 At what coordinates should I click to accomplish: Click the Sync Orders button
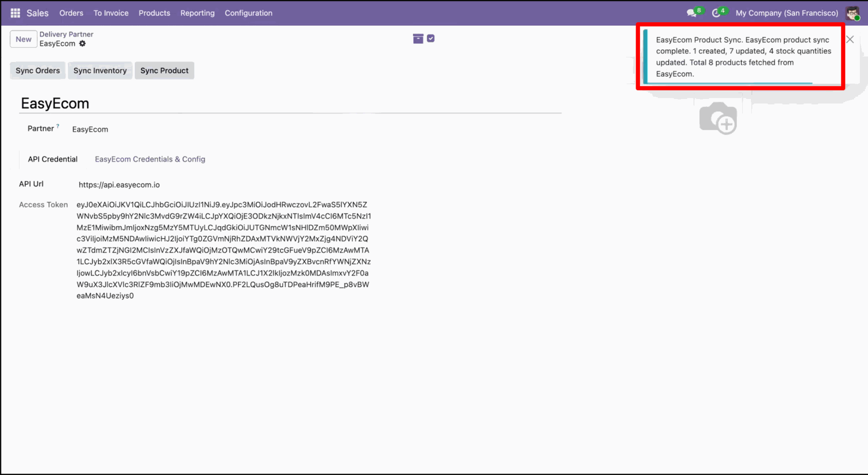(x=38, y=71)
